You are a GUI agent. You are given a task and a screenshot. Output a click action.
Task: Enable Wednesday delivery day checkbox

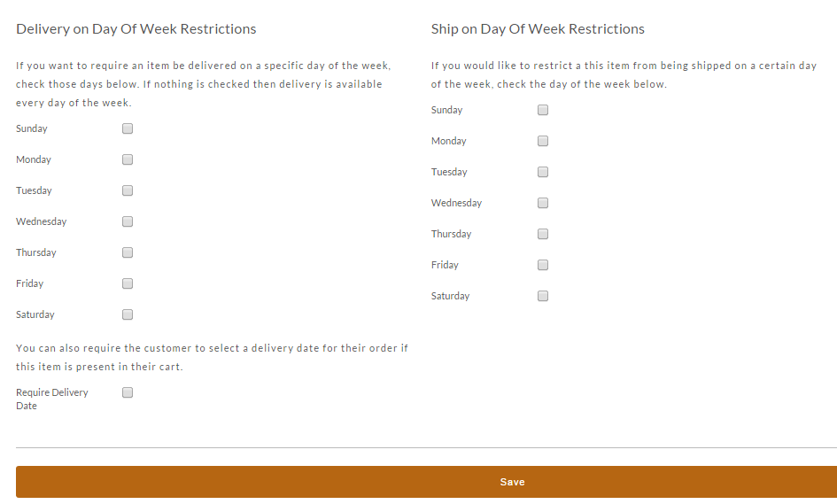(127, 221)
